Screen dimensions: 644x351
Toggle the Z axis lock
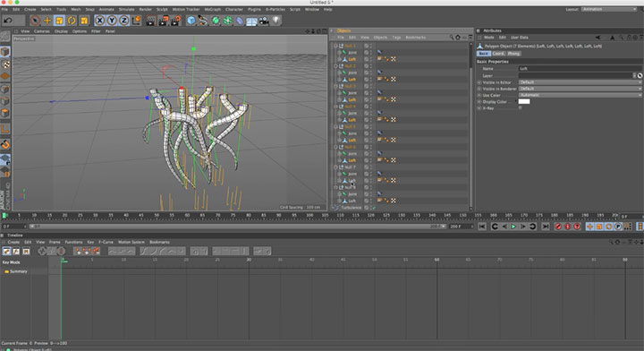(x=124, y=20)
